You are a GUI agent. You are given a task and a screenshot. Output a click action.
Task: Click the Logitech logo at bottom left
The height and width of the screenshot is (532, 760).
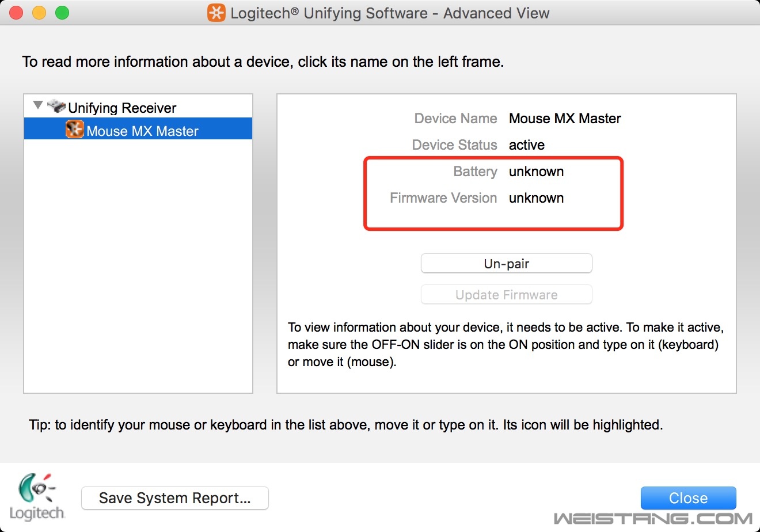[x=37, y=496]
